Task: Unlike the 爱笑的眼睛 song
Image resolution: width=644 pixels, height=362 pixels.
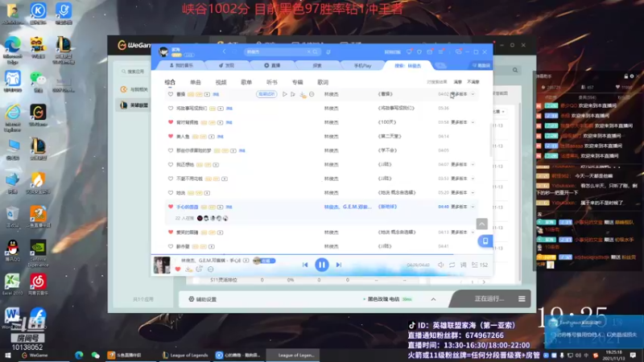Action: [x=171, y=232]
